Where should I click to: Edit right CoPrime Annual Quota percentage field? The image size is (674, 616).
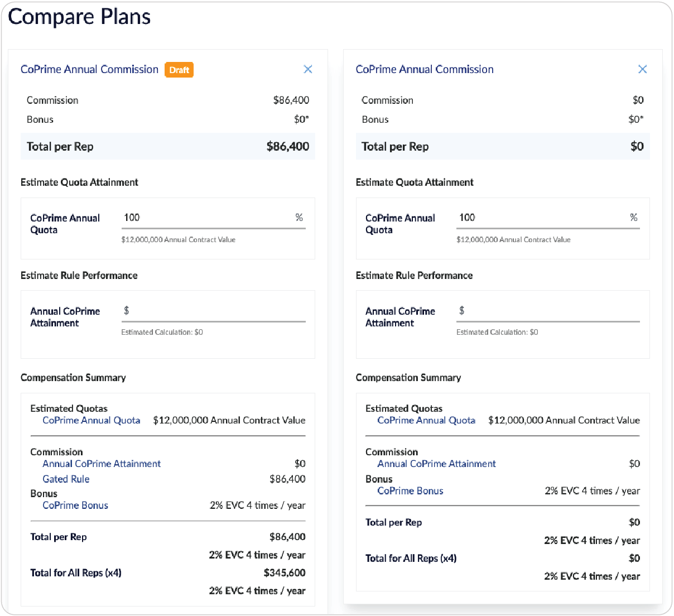point(548,218)
